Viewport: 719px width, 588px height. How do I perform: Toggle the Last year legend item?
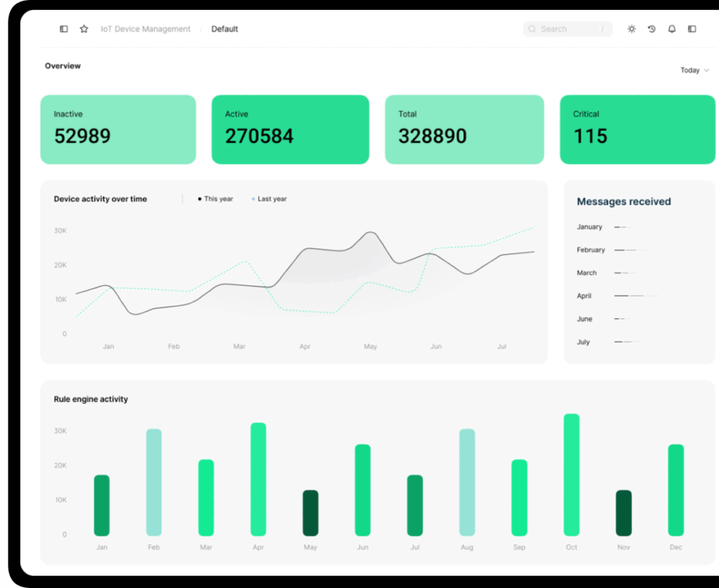click(x=269, y=199)
